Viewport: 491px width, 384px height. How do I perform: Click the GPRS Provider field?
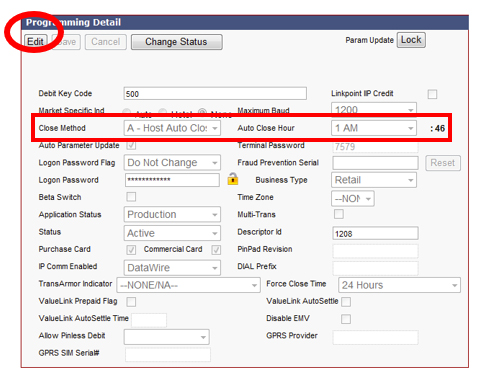pyautogui.click(x=375, y=337)
